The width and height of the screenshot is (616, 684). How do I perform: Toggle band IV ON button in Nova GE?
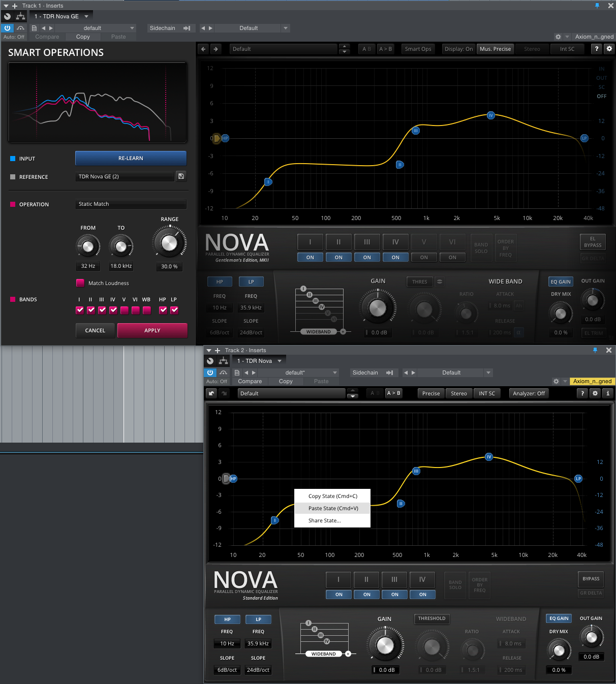click(395, 258)
